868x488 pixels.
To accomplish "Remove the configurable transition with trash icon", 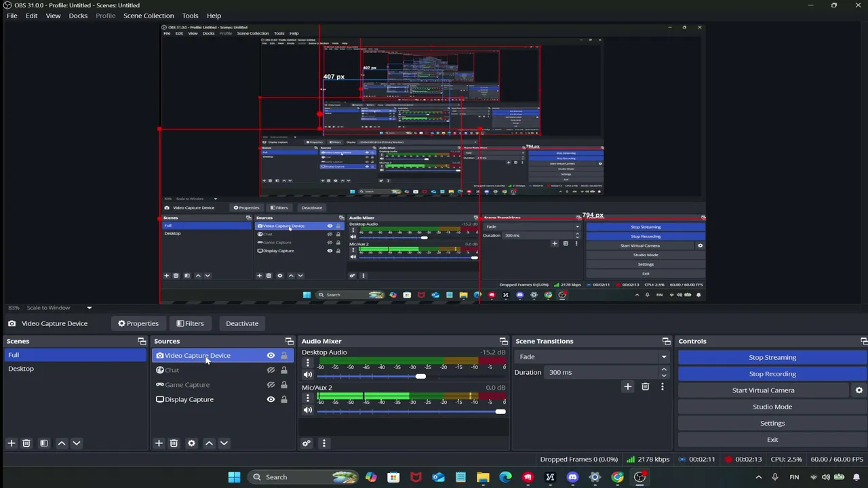I will pyautogui.click(x=646, y=387).
